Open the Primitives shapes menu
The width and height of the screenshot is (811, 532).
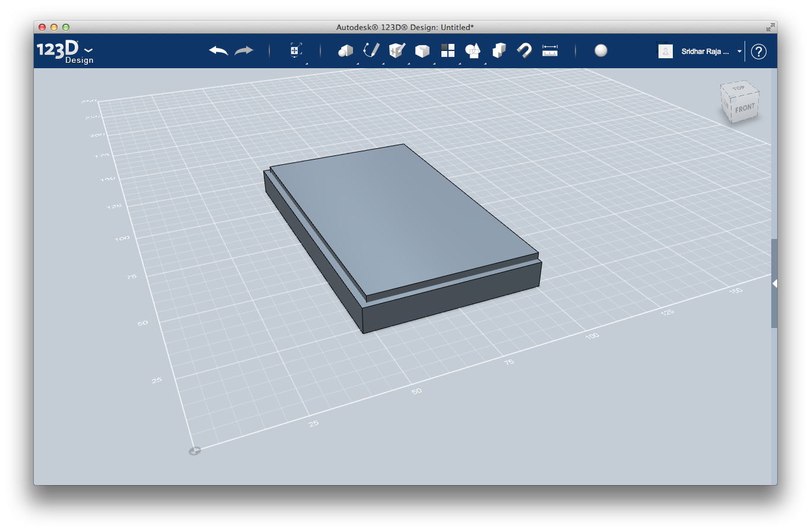click(x=345, y=51)
